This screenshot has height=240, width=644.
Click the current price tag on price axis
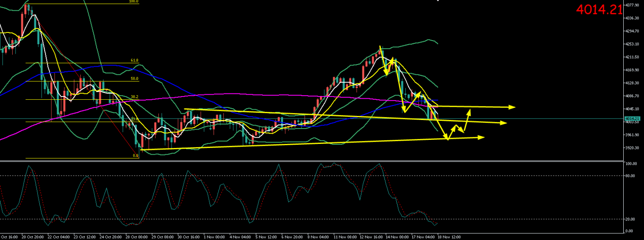[632, 119]
